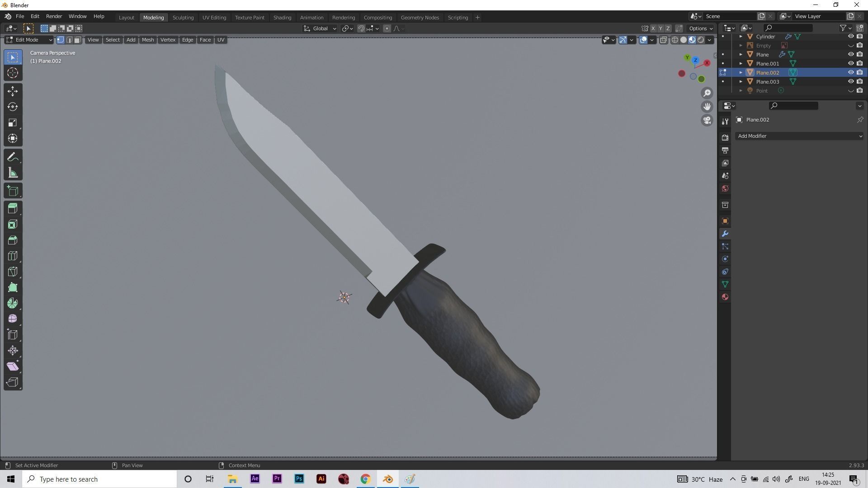Open the Render properties tab

coord(725,137)
